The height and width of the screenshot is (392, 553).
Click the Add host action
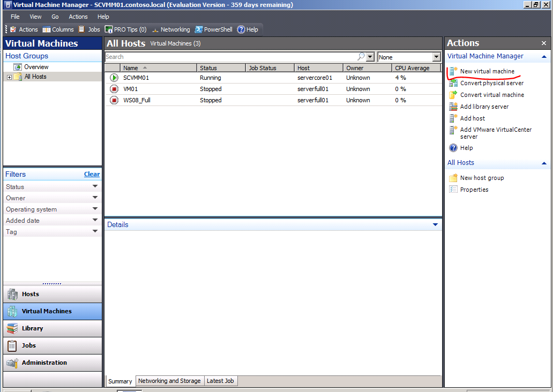[467, 118]
